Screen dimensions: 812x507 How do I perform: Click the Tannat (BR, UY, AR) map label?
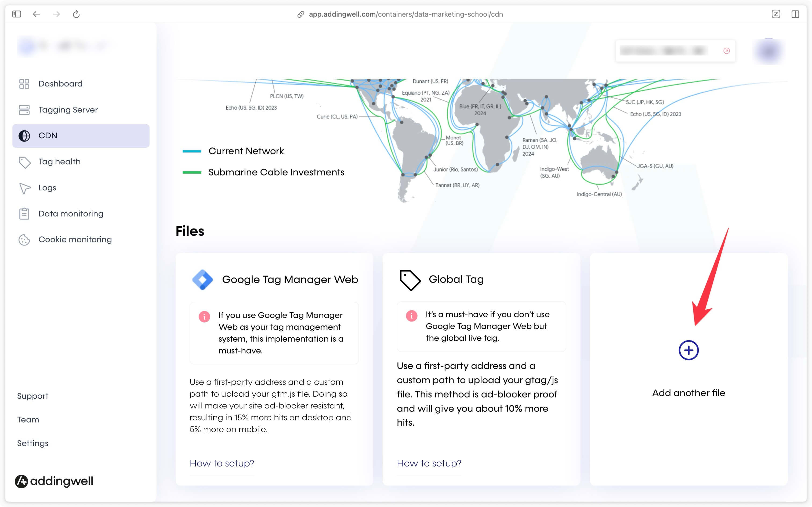point(457,185)
